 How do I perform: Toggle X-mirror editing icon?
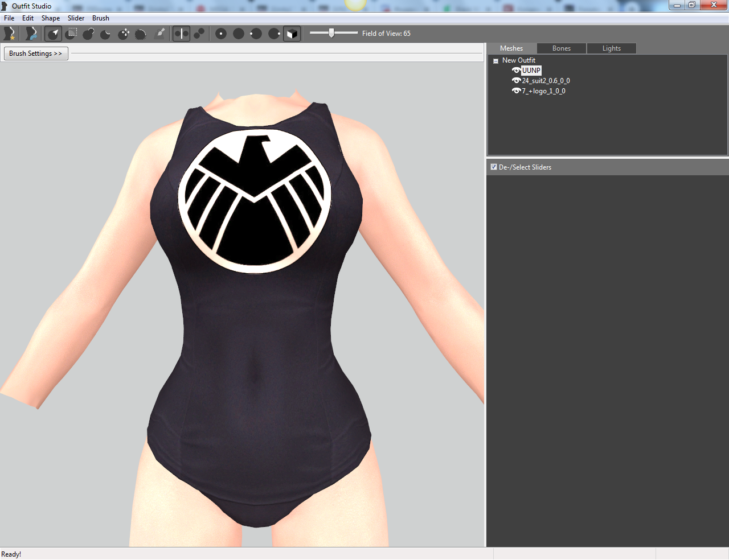[x=181, y=34]
